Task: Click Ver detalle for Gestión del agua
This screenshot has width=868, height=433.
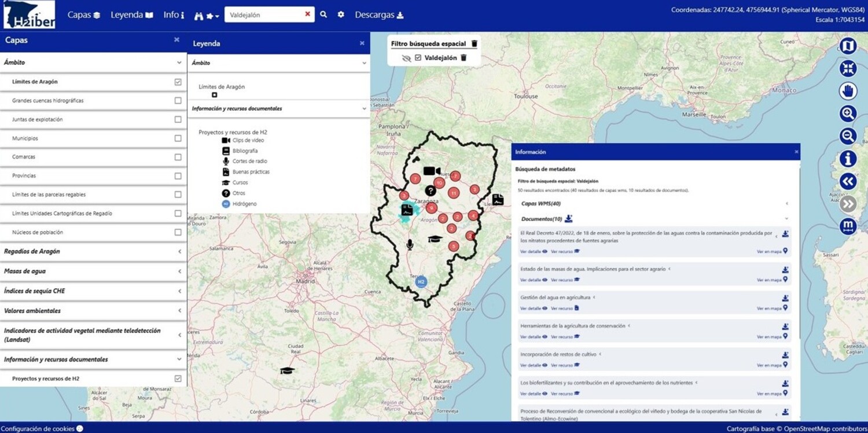Action: click(x=533, y=309)
